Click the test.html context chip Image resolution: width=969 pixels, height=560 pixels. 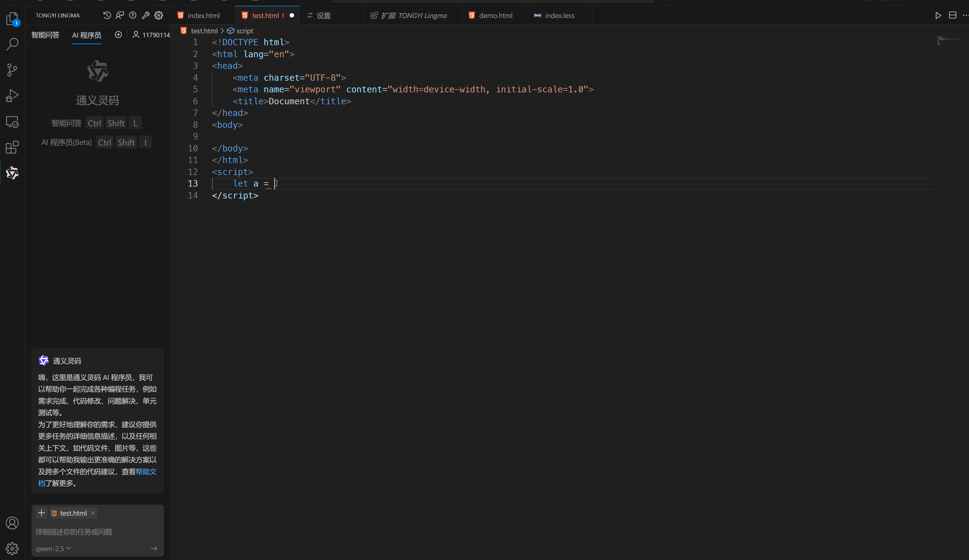pos(73,513)
